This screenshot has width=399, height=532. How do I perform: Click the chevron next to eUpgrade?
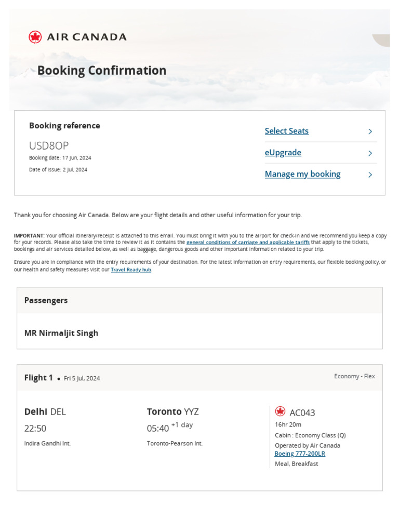click(x=370, y=153)
